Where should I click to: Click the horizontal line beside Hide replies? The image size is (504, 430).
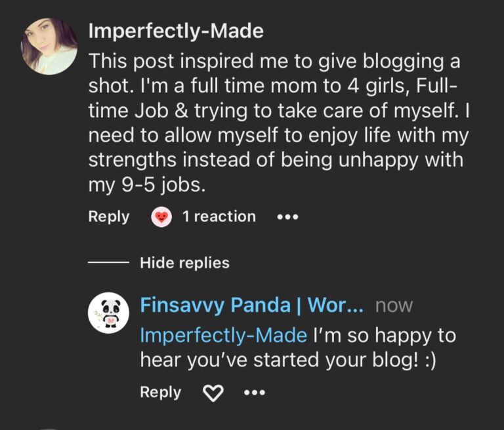coord(108,263)
